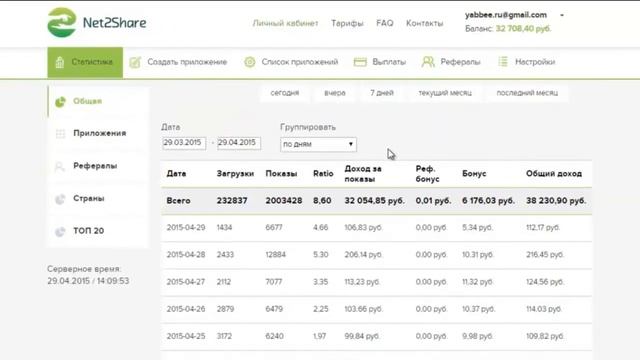This screenshot has width=640, height=360.
Task: Click total impressions value 2003428
Action: click(284, 201)
